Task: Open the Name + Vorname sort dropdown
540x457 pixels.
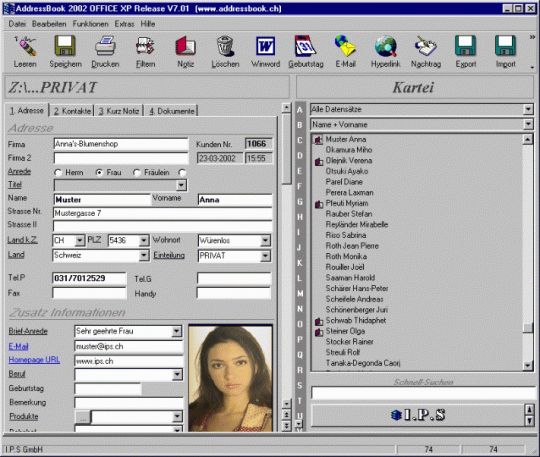Action: tap(528, 124)
